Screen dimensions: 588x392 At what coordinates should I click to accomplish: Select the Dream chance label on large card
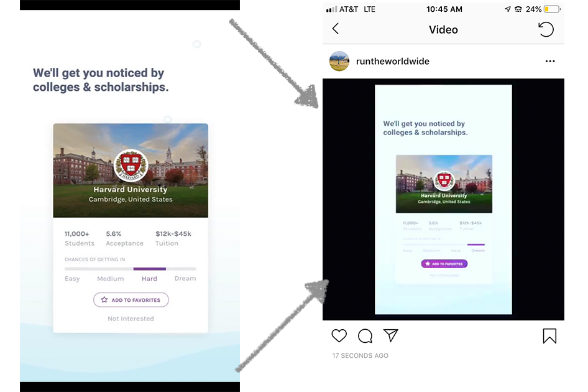[x=185, y=278]
